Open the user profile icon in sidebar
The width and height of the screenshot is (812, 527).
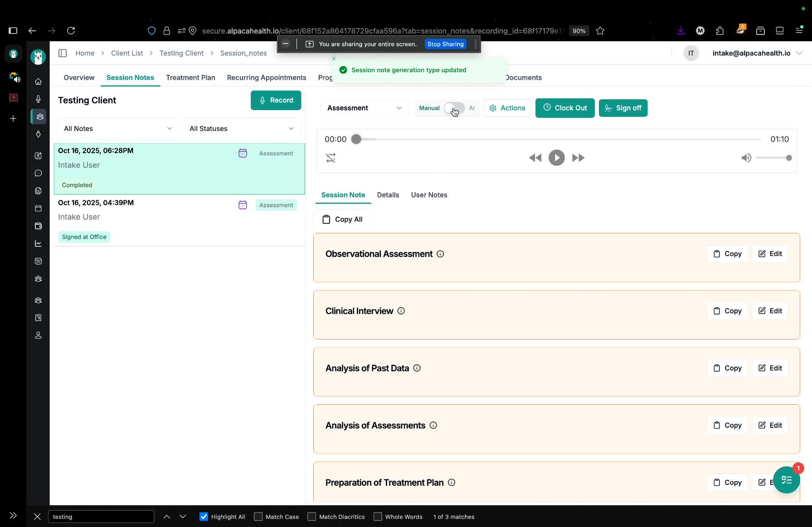[x=38, y=335]
